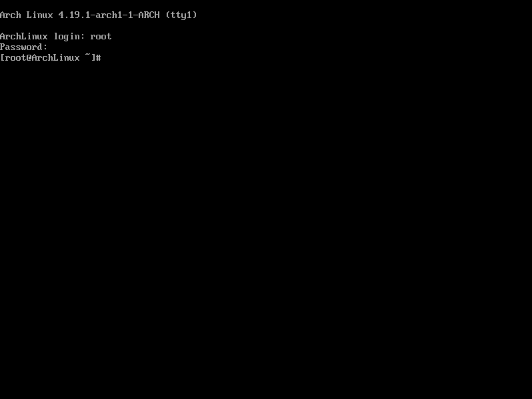Click the colon after 'Password'

coord(45,48)
